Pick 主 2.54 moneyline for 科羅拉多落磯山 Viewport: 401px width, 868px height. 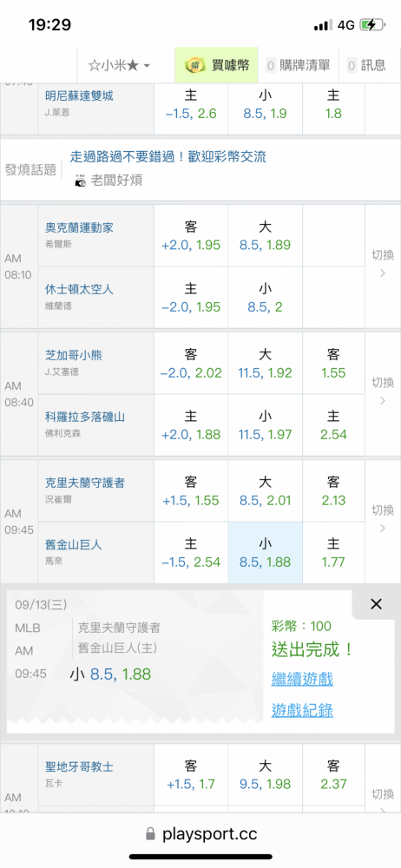coord(333,424)
